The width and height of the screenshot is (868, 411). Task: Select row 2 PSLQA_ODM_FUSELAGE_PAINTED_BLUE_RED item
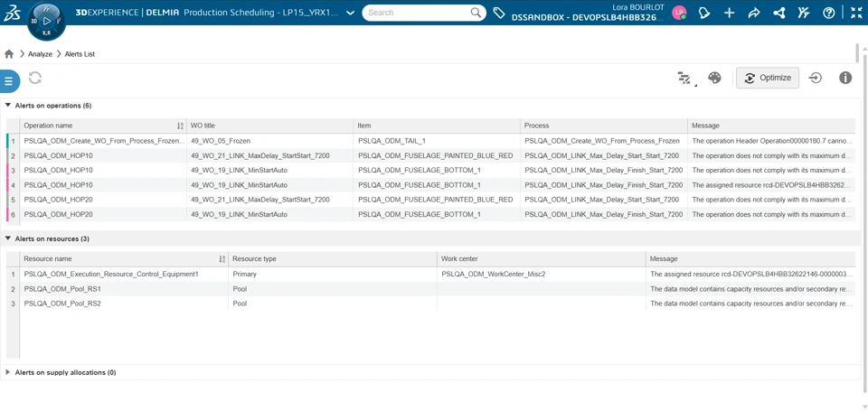(437, 155)
